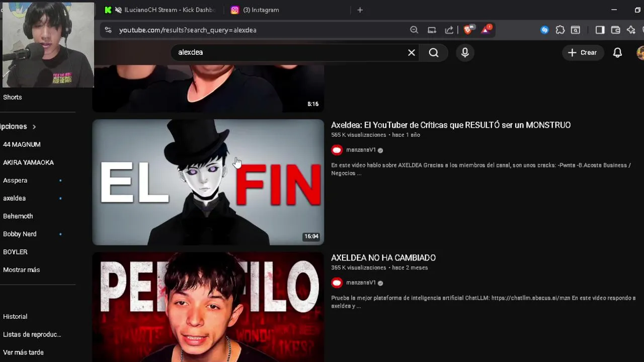Open the partially visible 8:16 video thumbnail
The height and width of the screenshot is (362, 644).
pyautogui.click(x=208, y=88)
